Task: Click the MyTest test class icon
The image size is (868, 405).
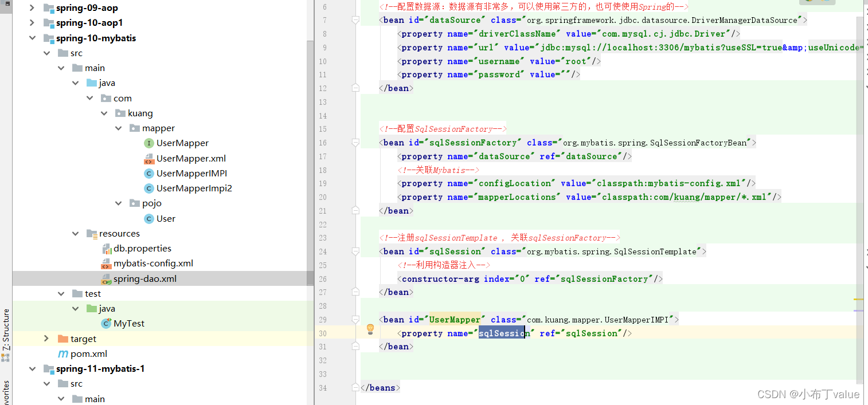Action: (x=106, y=324)
